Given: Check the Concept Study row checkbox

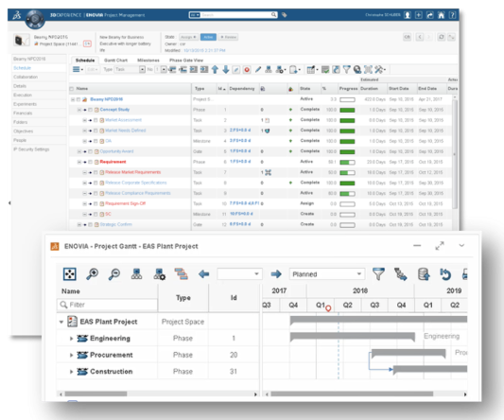Looking at the screenshot, I should (91, 110).
